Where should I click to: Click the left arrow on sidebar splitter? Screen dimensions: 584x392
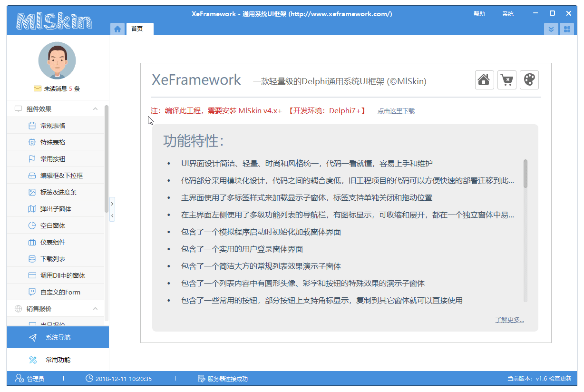tap(112, 216)
